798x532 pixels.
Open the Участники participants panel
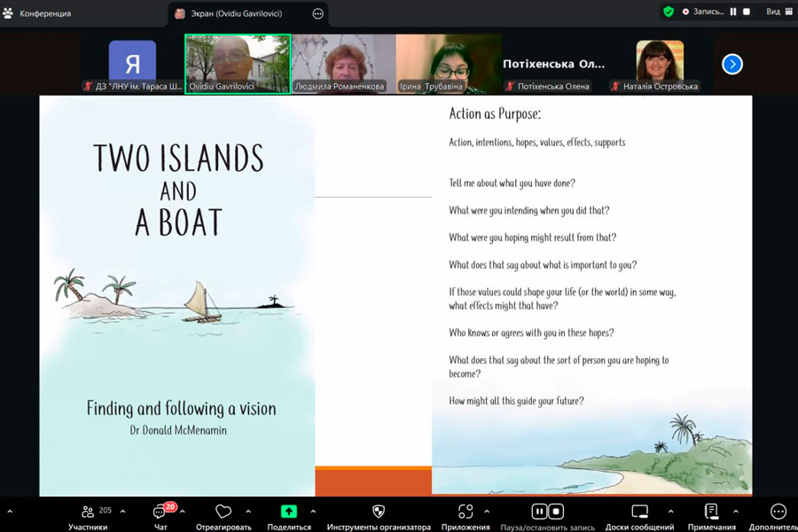click(x=88, y=517)
